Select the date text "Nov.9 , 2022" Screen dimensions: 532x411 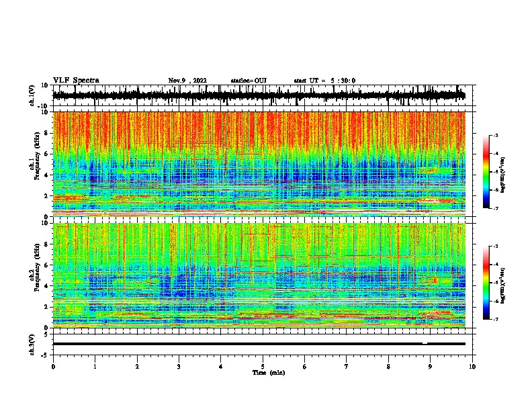(187, 81)
